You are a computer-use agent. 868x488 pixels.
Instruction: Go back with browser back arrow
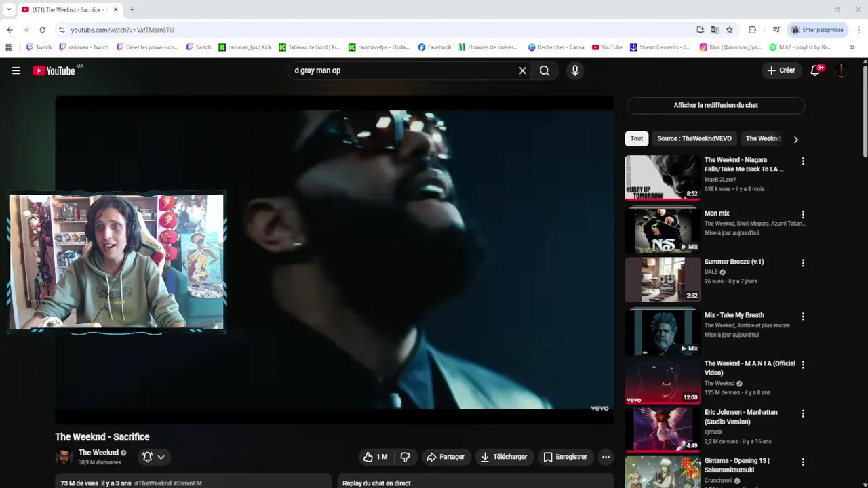click(x=9, y=30)
